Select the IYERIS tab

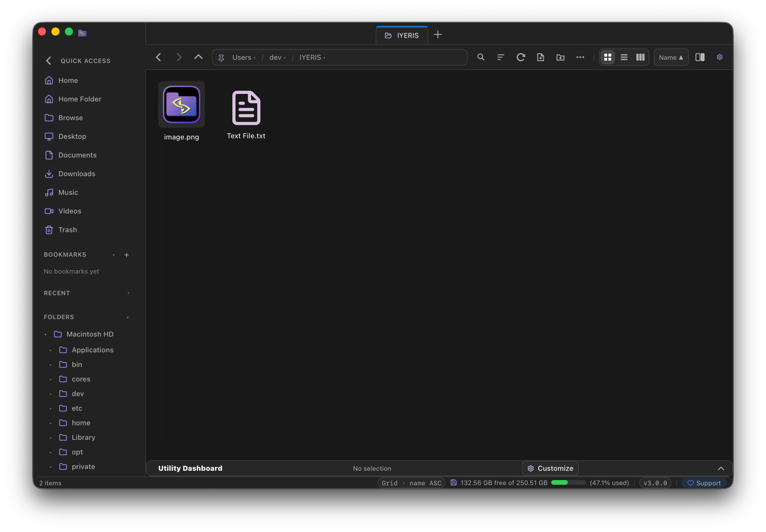coord(402,35)
